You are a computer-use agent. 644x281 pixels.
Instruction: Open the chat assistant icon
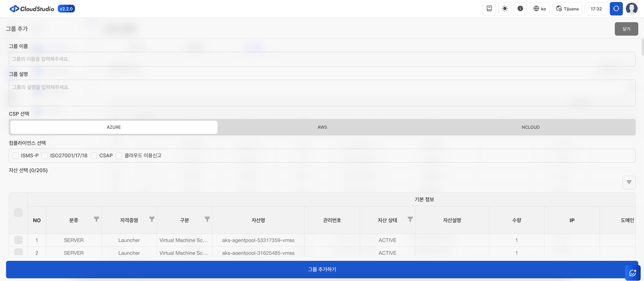pyautogui.click(x=633, y=273)
